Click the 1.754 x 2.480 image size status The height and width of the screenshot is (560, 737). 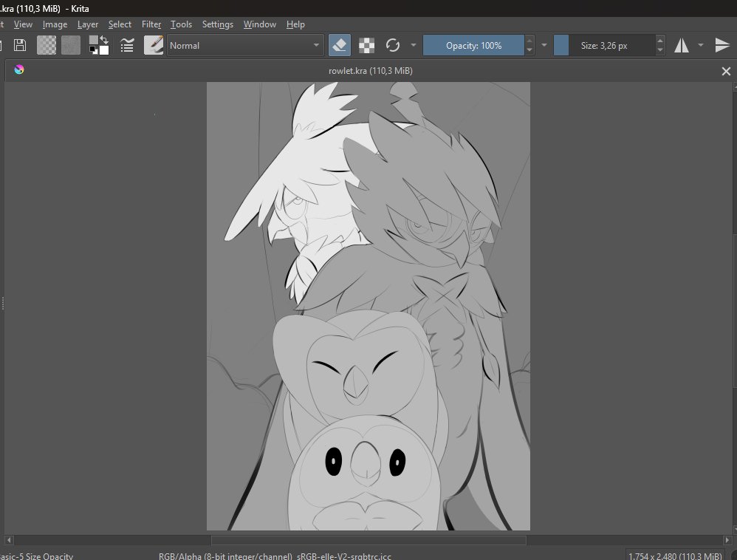pos(675,556)
